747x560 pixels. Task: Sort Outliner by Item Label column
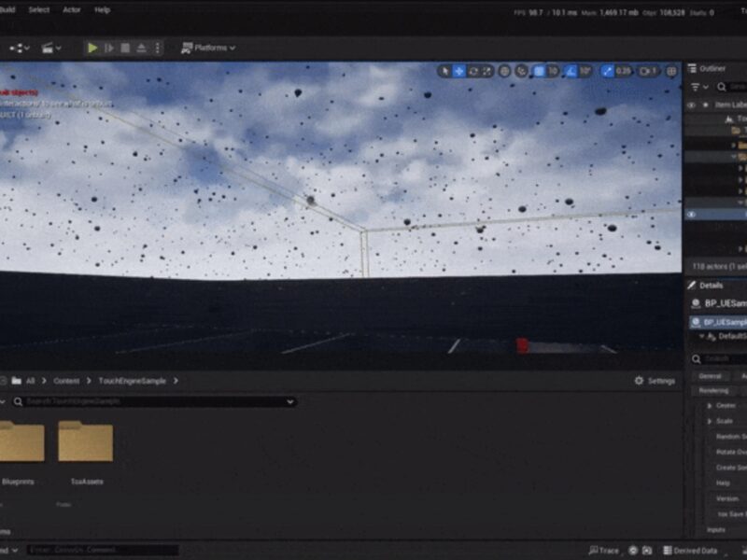click(730, 105)
